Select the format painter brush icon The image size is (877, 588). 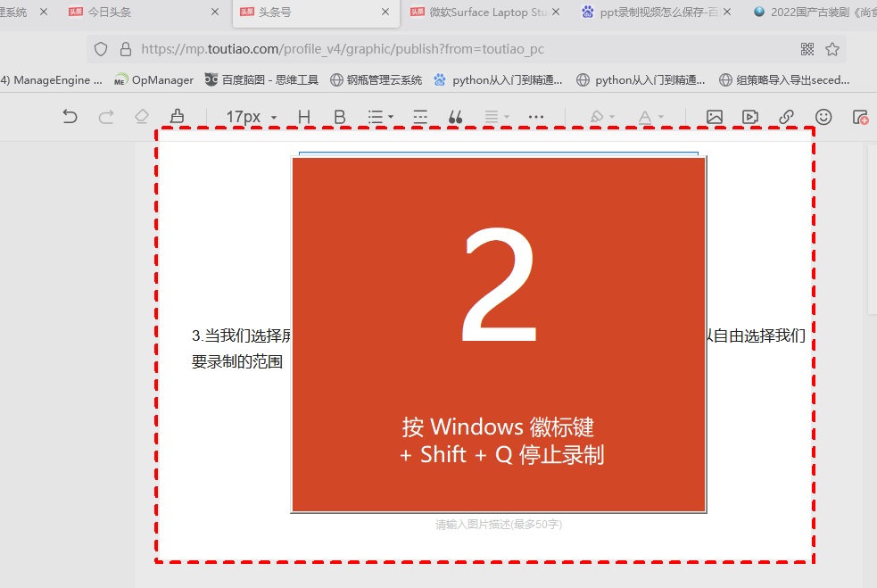point(178,116)
